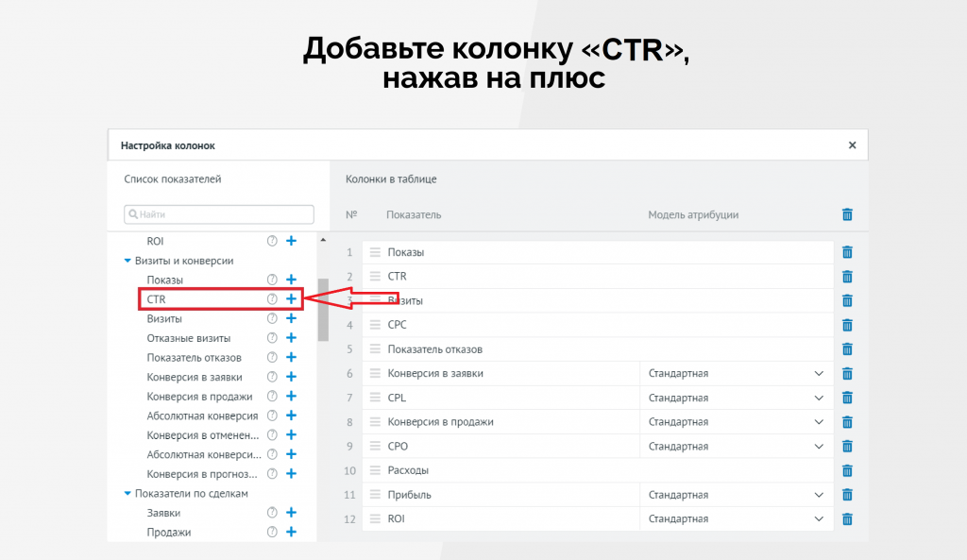Click the «Найти» search field
The width and height of the screenshot is (967, 560).
[217, 214]
